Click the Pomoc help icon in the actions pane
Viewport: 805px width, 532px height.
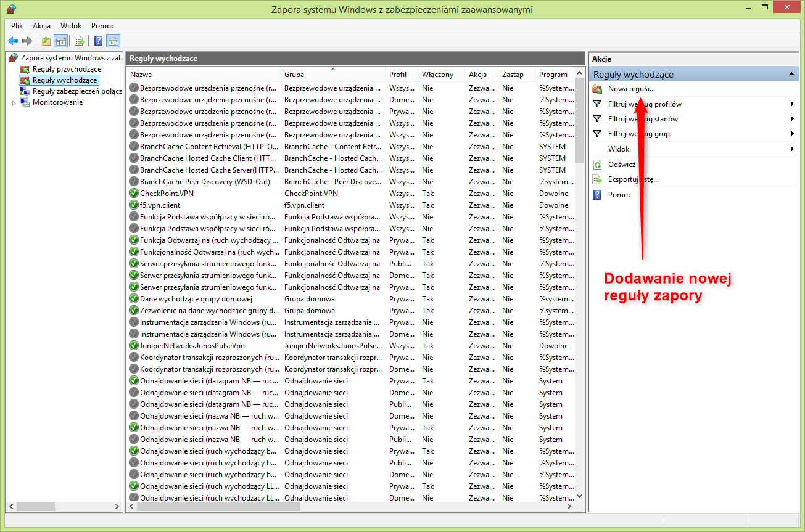(597, 195)
